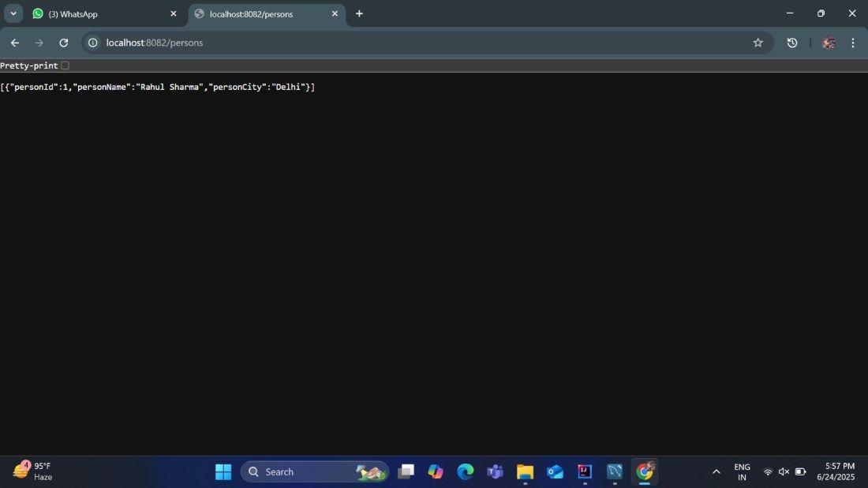
Task: Open a new browser tab
Action: tap(359, 13)
